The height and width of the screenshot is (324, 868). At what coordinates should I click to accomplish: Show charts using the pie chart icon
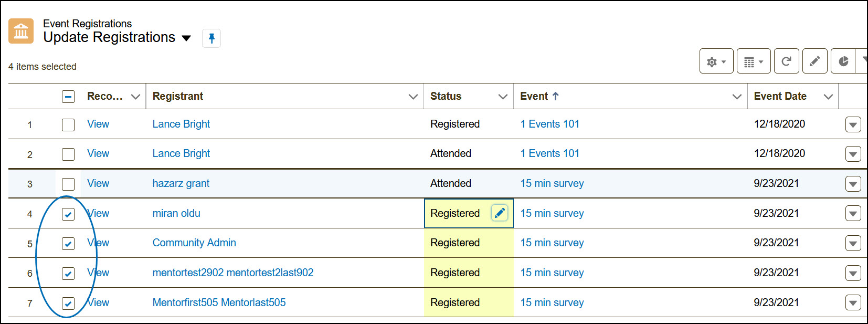point(843,61)
